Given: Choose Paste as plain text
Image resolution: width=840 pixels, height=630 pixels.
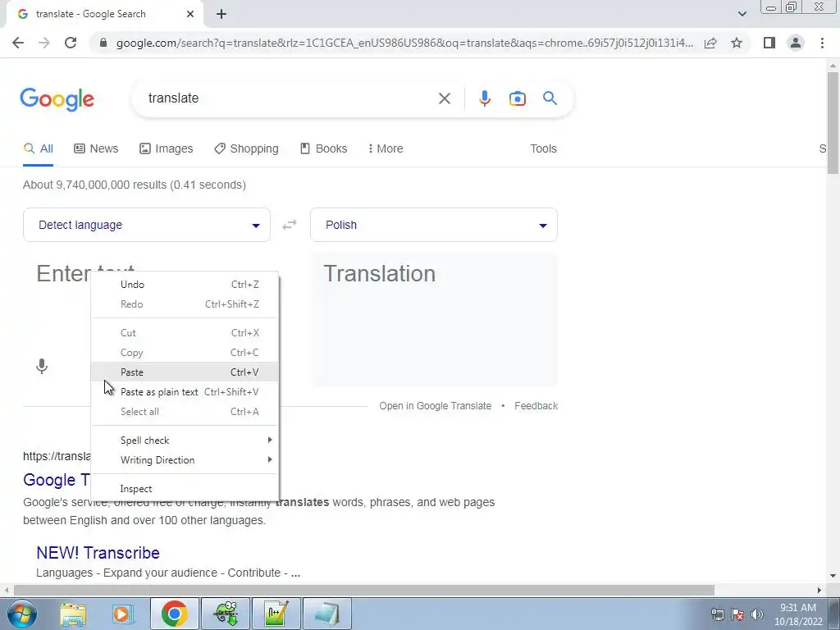Looking at the screenshot, I should pyautogui.click(x=185, y=391).
